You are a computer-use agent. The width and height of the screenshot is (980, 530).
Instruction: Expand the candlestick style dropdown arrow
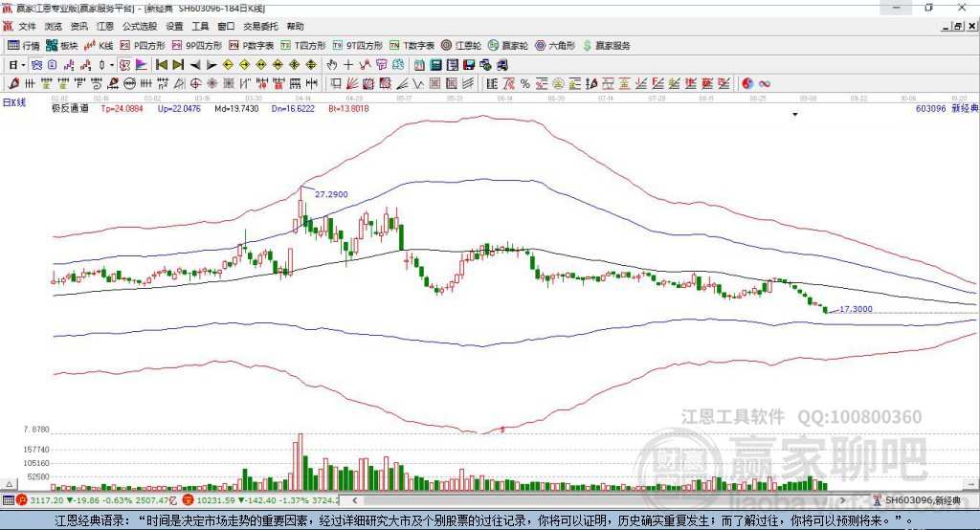click(x=112, y=65)
